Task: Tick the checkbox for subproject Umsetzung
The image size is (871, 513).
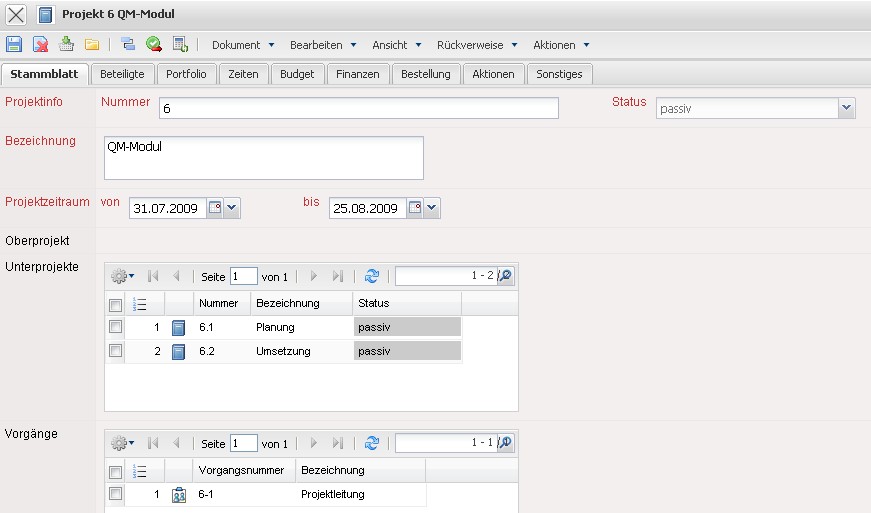Action: 116,351
